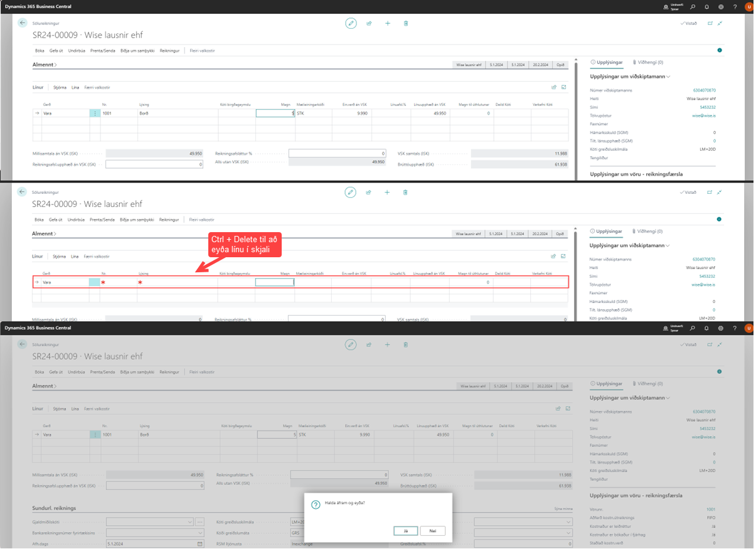The height and width of the screenshot is (549, 756).
Task: Open the user avatar in topmost header bar
Action: coord(748,7)
